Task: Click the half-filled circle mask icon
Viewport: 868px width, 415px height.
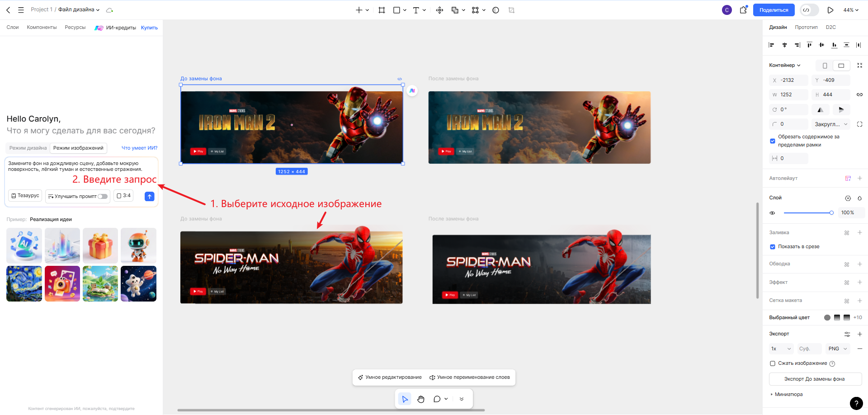Action: point(495,10)
